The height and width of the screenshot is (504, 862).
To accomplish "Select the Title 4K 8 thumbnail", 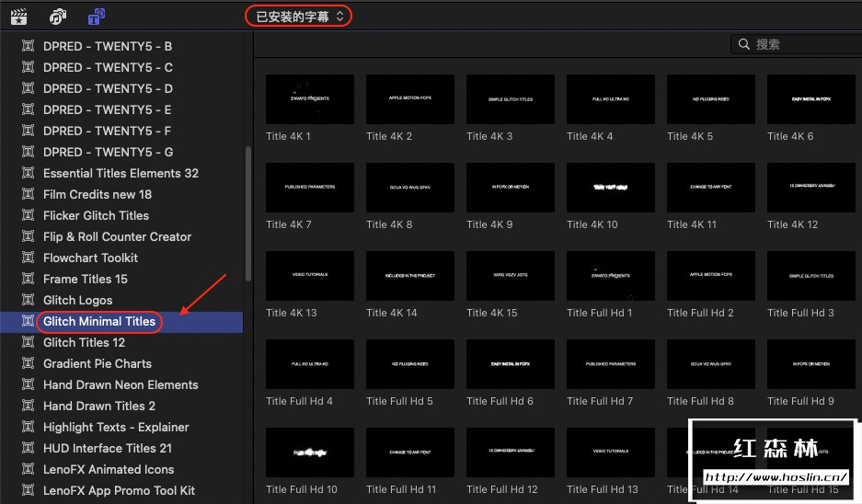I will click(410, 188).
